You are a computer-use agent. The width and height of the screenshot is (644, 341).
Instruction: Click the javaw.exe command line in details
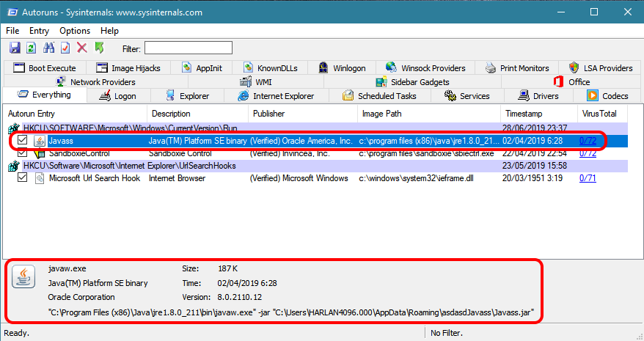pos(290,312)
